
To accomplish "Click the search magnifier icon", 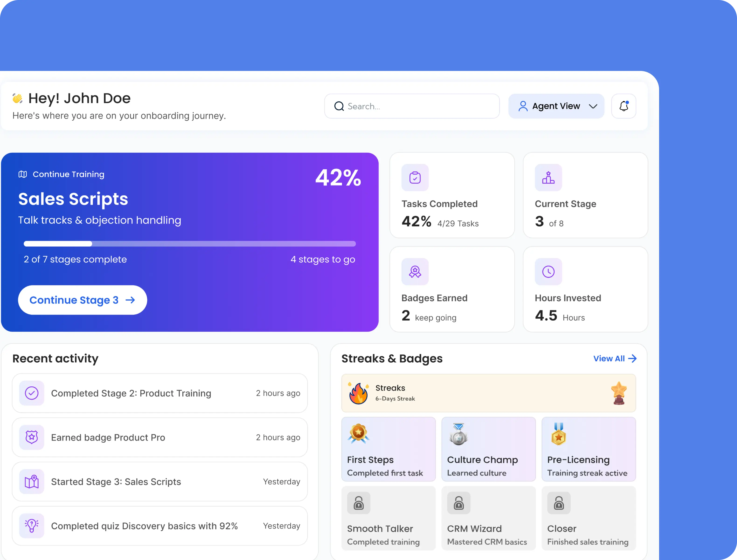I will coord(339,106).
